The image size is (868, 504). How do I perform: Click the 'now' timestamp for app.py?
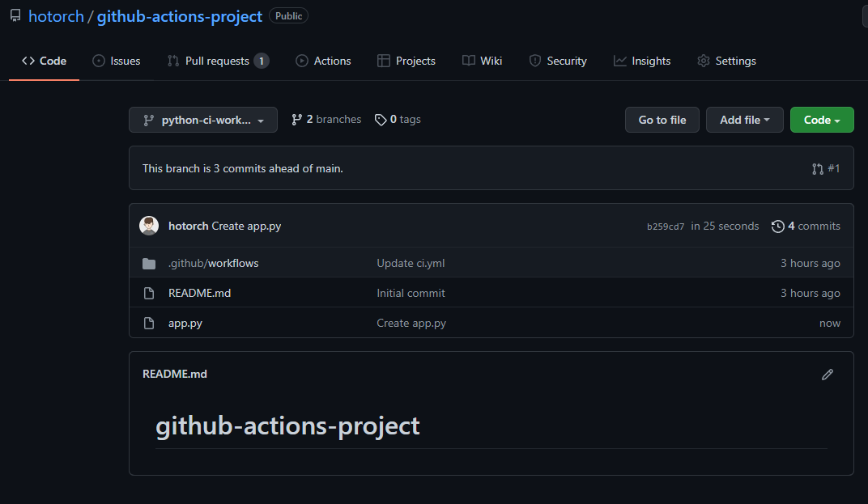(830, 323)
